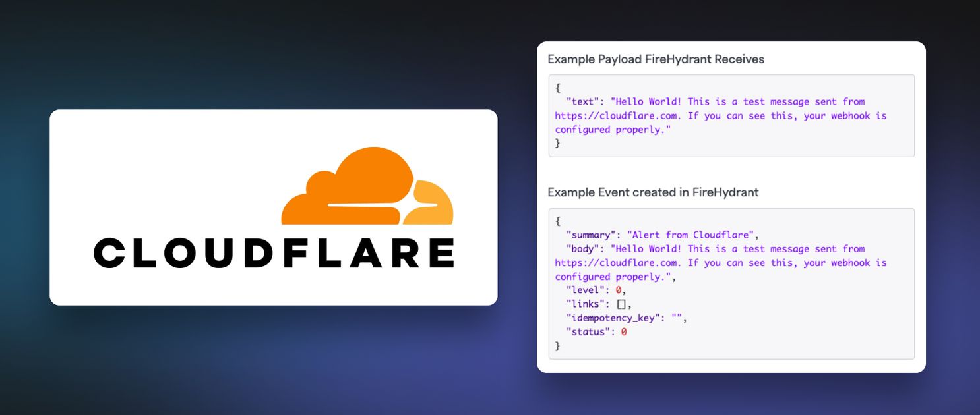Image resolution: width=980 pixels, height=415 pixels.
Task: Click the "summary": "Alert from Cloudflare" line
Action: coord(663,235)
